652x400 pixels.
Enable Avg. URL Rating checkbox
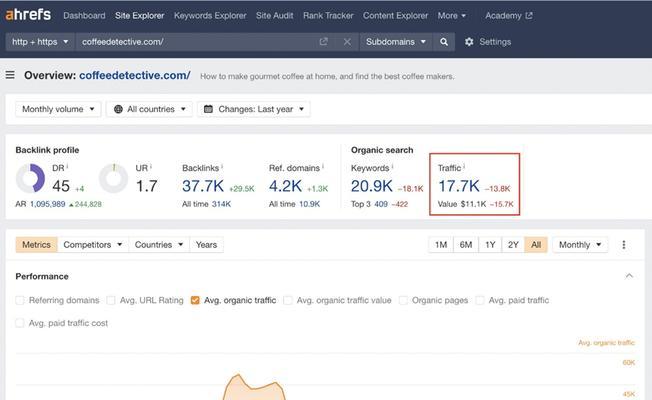111,300
